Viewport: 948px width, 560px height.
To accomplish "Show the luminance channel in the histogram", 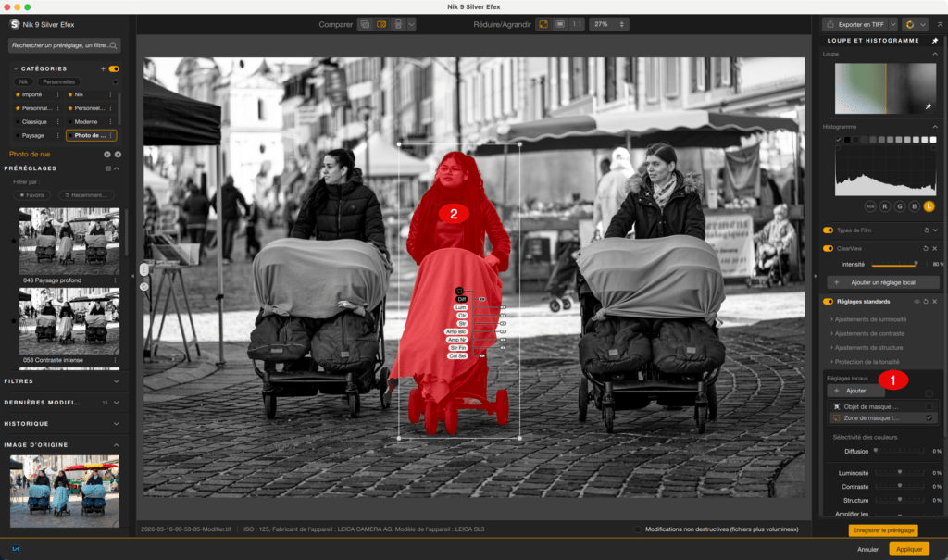I will pyautogui.click(x=929, y=206).
